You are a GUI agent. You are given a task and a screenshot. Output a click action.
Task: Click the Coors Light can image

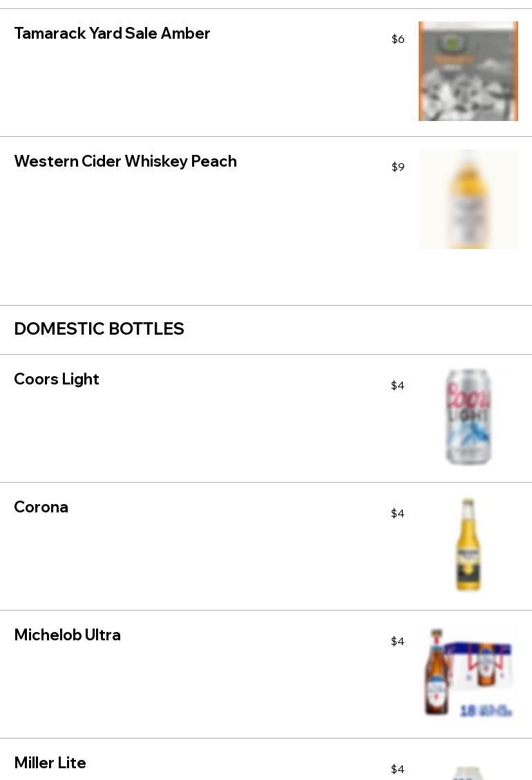click(468, 417)
